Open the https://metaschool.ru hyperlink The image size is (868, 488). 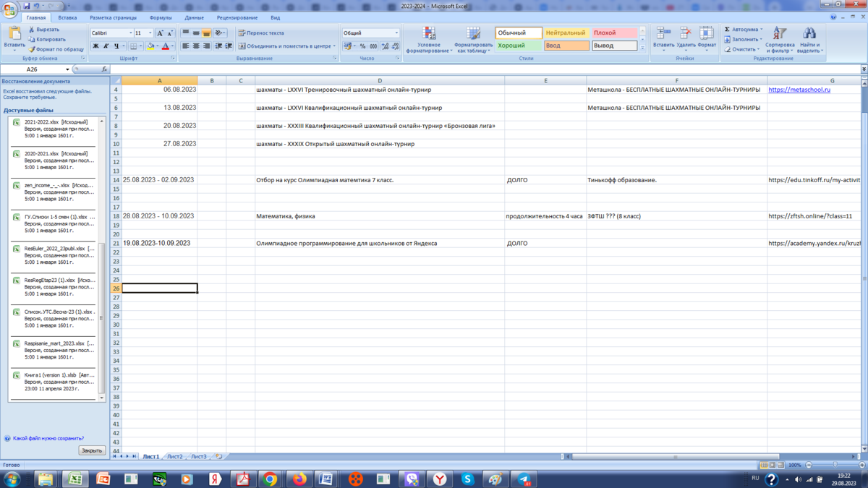(x=799, y=90)
